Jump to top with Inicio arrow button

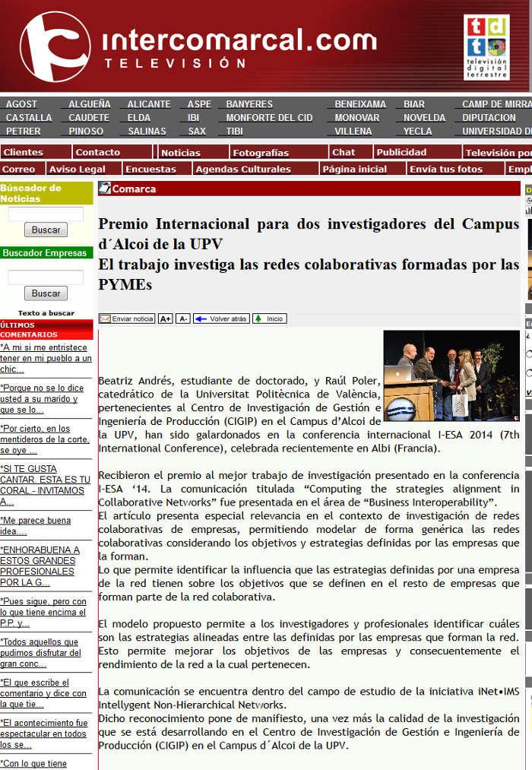270,319
